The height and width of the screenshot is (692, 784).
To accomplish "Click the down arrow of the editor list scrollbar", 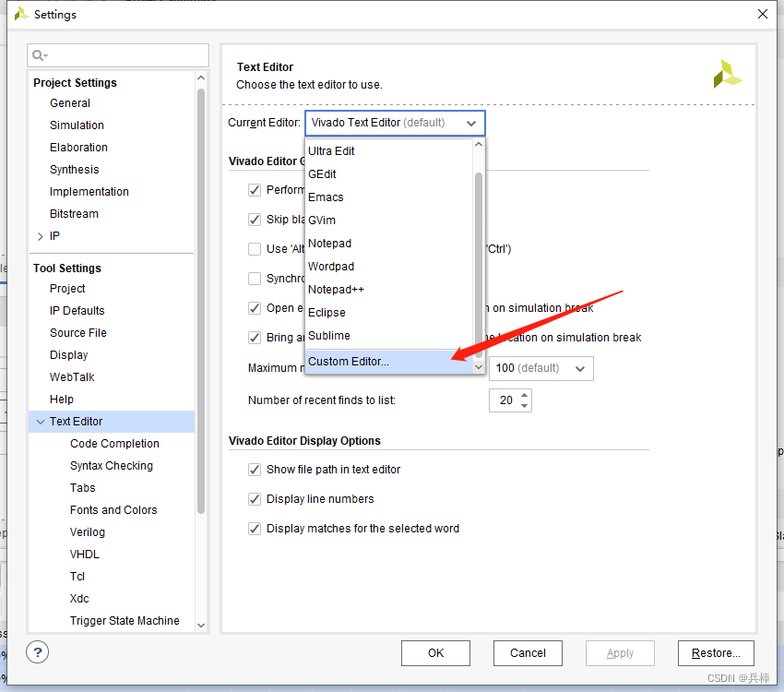I will [x=479, y=366].
